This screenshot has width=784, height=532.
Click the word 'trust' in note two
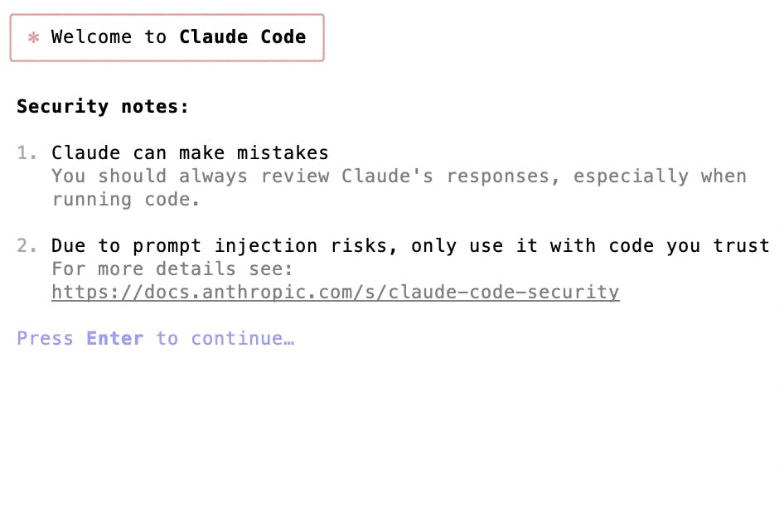tap(741, 246)
